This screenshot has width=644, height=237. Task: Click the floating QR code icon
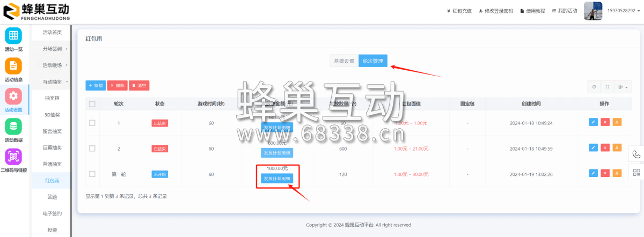[x=636, y=172]
